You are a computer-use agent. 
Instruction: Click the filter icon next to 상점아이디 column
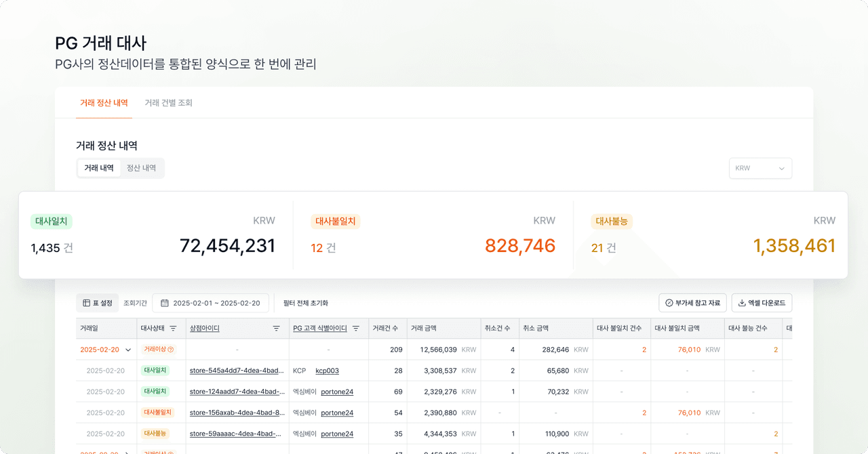coord(276,329)
